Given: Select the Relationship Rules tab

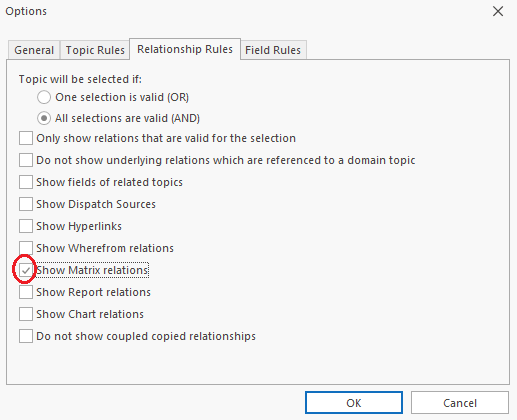Looking at the screenshot, I should pyautogui.click(x=185, y=49).
